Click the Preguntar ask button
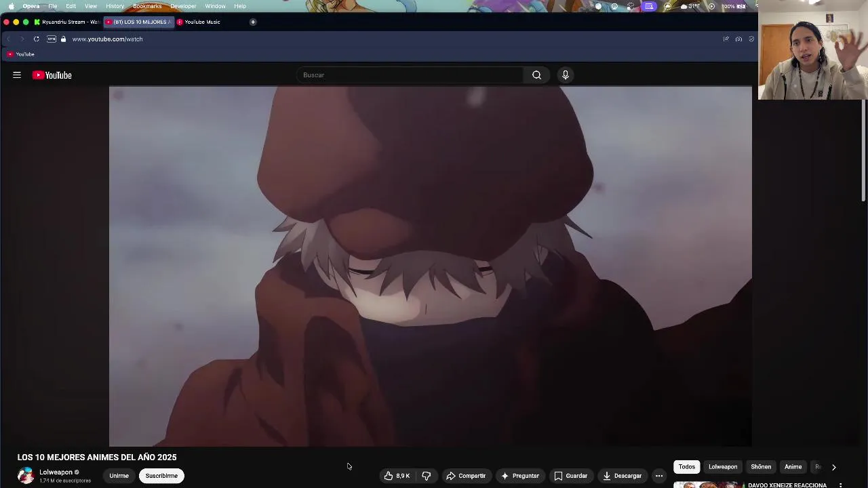Image resolution: width=868 pixels, height=488 pixels. (x=520, y=476)
